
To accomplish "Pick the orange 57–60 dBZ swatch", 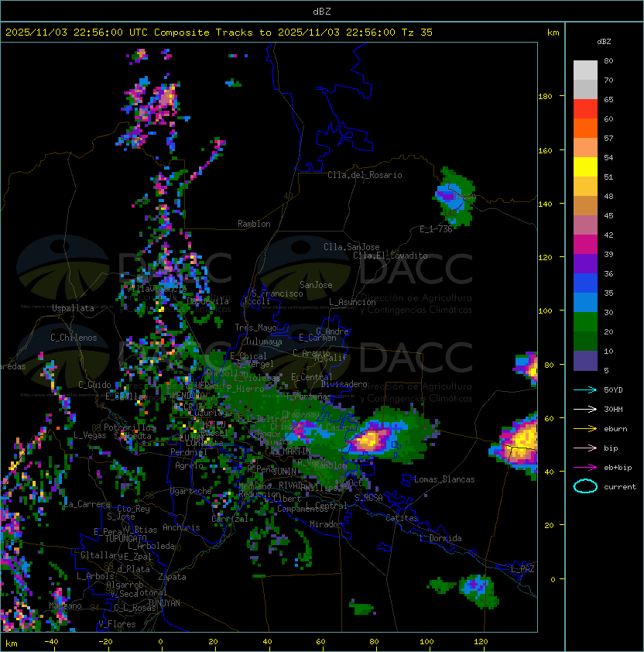I will 585,129.
